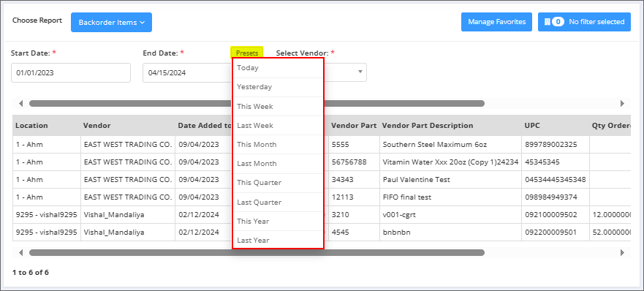
Task: Click top scrollbar left arrow
Action: tap(20, 104)
